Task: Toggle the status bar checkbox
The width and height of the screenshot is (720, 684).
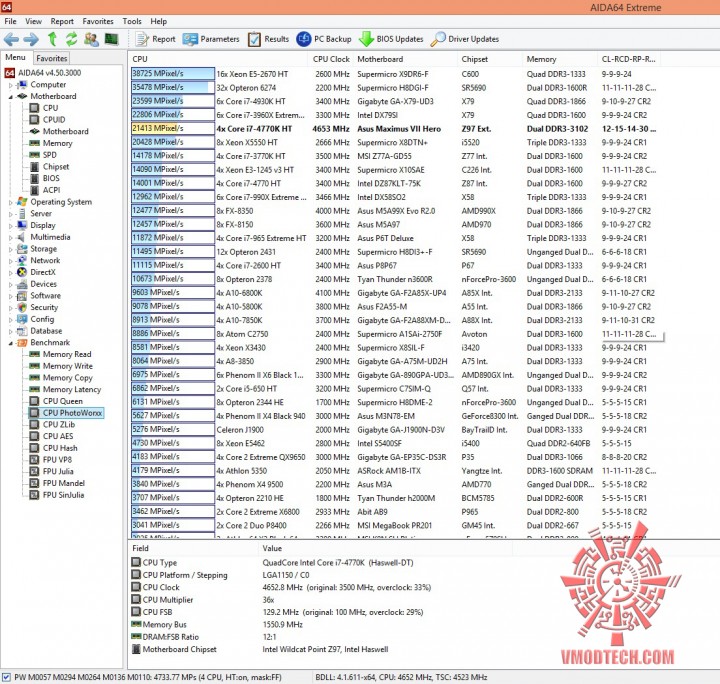Action: tap(6, 677)
